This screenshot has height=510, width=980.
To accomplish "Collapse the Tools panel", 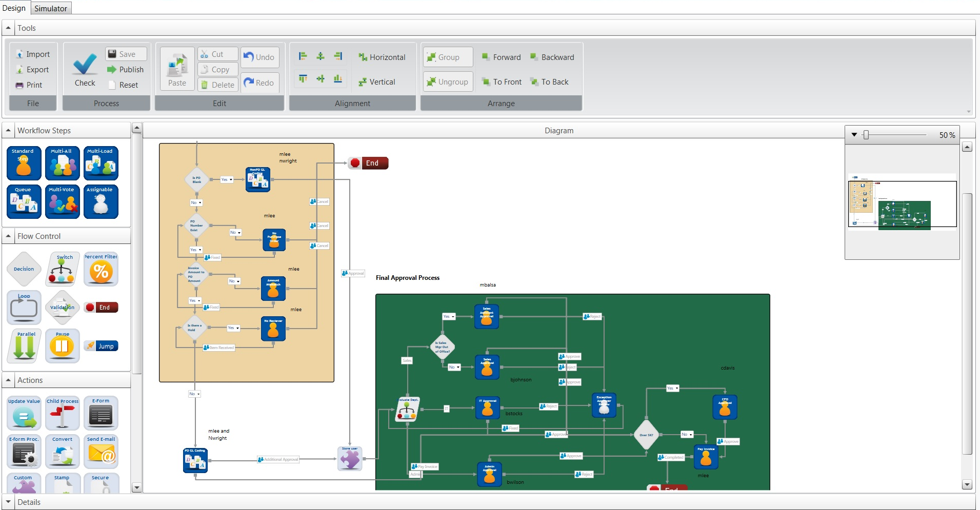I will click(8, 28).
